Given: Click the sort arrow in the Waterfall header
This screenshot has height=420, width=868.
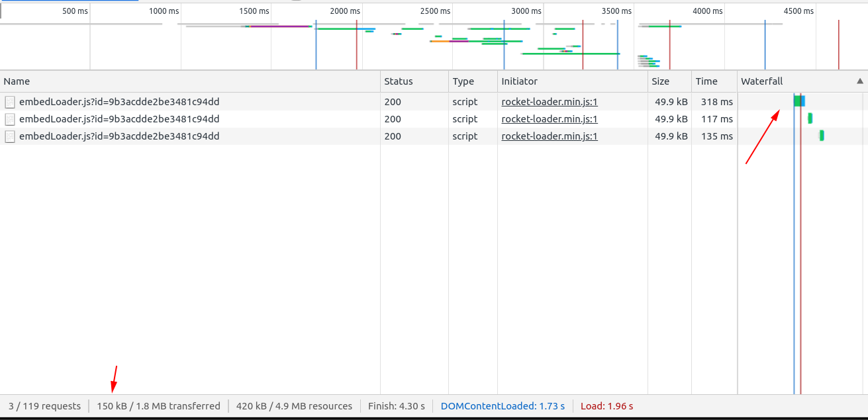Looking at the screenshot, I should pos(859,81).
